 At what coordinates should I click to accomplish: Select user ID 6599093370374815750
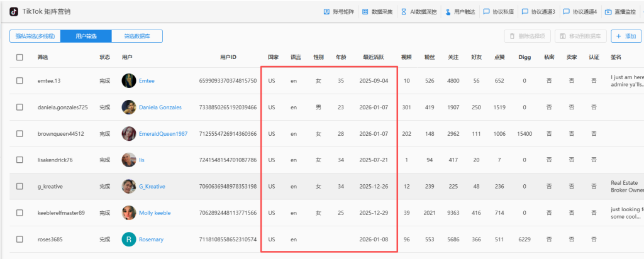(x=228, y=81)
